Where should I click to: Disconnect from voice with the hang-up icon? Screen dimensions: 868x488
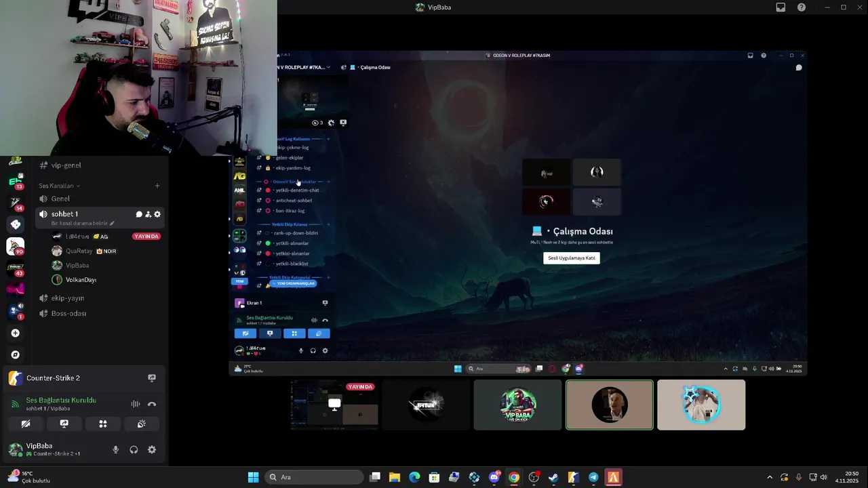tap(152, 404)
